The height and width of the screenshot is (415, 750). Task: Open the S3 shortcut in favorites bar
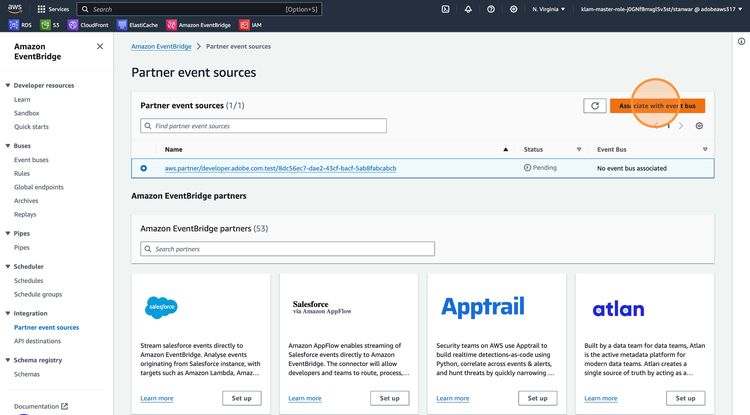point(52,25)
